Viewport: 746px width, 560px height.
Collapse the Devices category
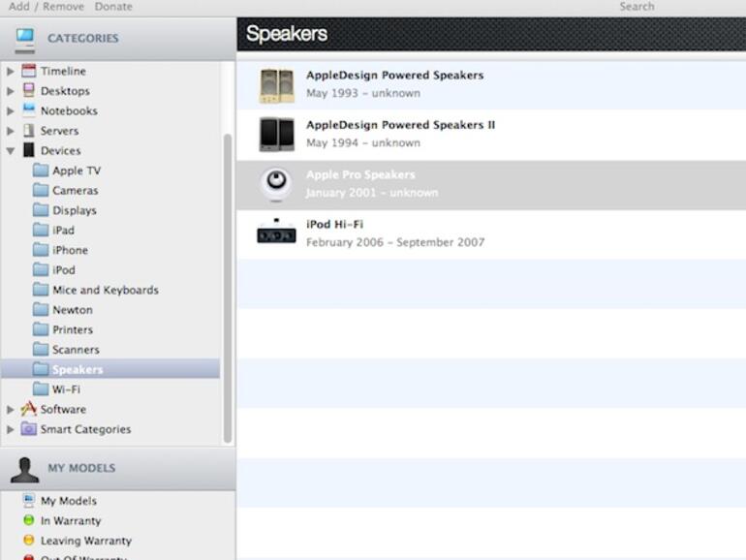11,151
